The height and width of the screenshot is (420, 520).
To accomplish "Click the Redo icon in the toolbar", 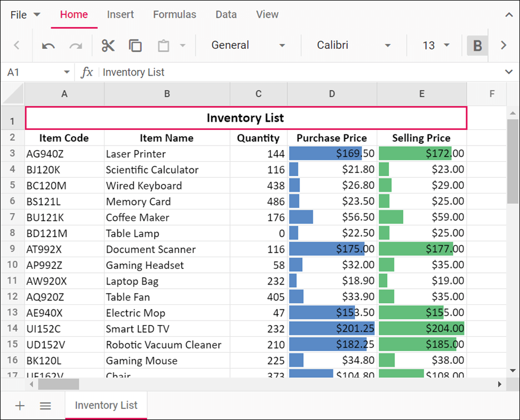I will coord(76,46).
